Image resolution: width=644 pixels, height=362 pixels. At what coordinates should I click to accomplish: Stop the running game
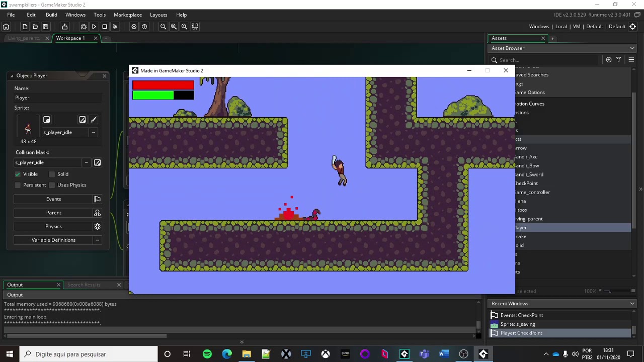pos(105,26)
